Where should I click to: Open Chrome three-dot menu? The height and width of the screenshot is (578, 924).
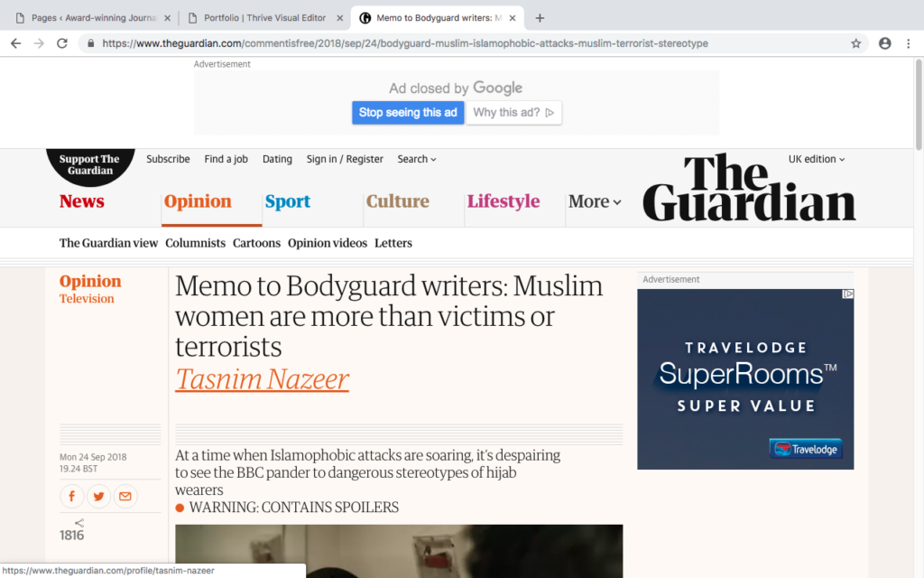[908, 43]
